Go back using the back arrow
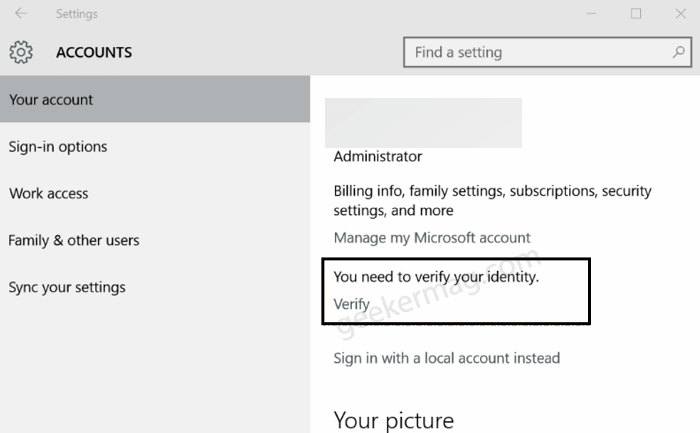 (21, 13)
